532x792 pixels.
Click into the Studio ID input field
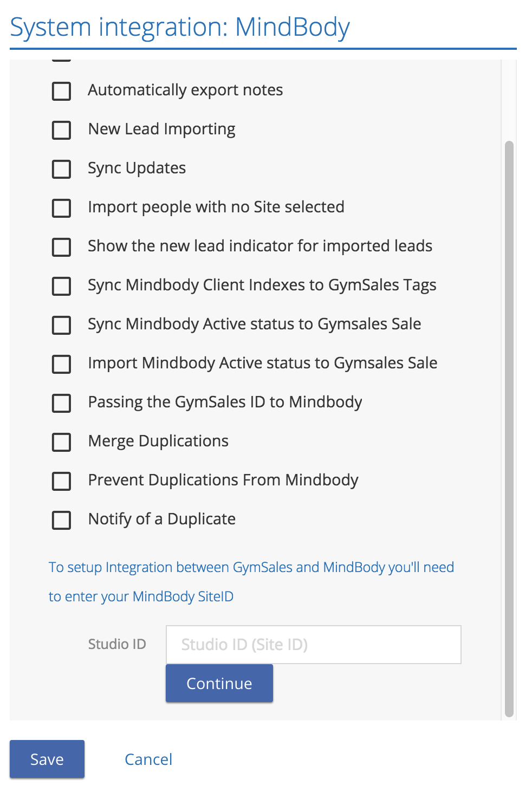click(x=313, y=645)
